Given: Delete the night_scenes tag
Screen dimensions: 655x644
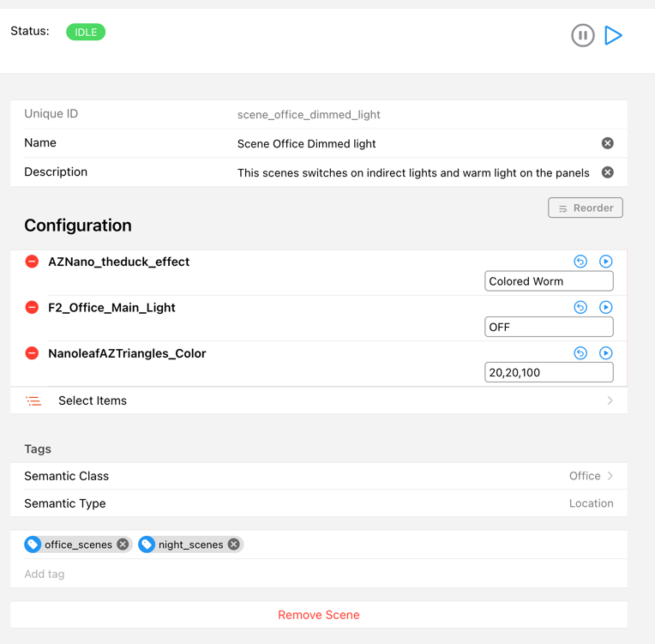Looking at the screenshot, I should tap(233, 545).
